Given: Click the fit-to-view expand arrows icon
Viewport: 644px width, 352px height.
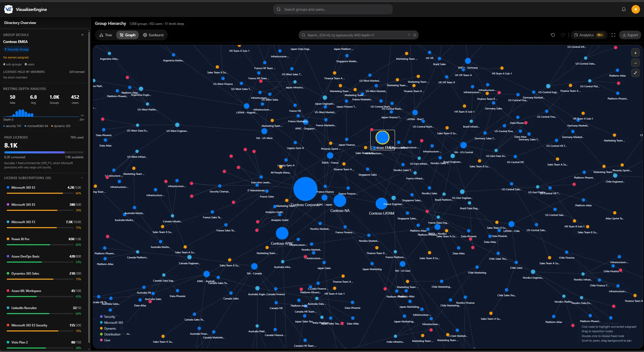Looking at the screenshot, I should click(x=635, y=73).
